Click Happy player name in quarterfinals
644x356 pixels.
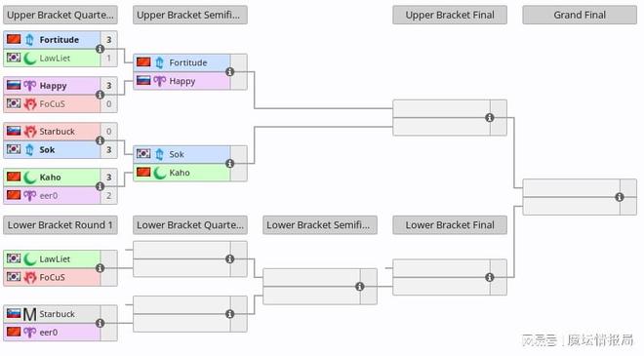tap(53, 86)
